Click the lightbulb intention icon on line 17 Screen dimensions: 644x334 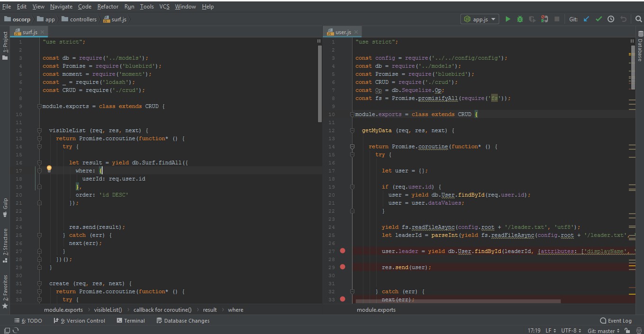[49, 169]
